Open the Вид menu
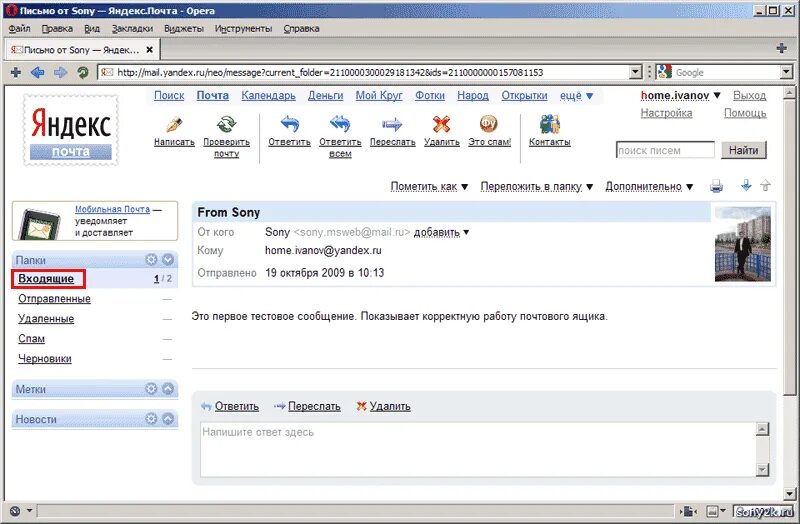The height and width of the screenshot is (524, 800). [x=92, y=29]
